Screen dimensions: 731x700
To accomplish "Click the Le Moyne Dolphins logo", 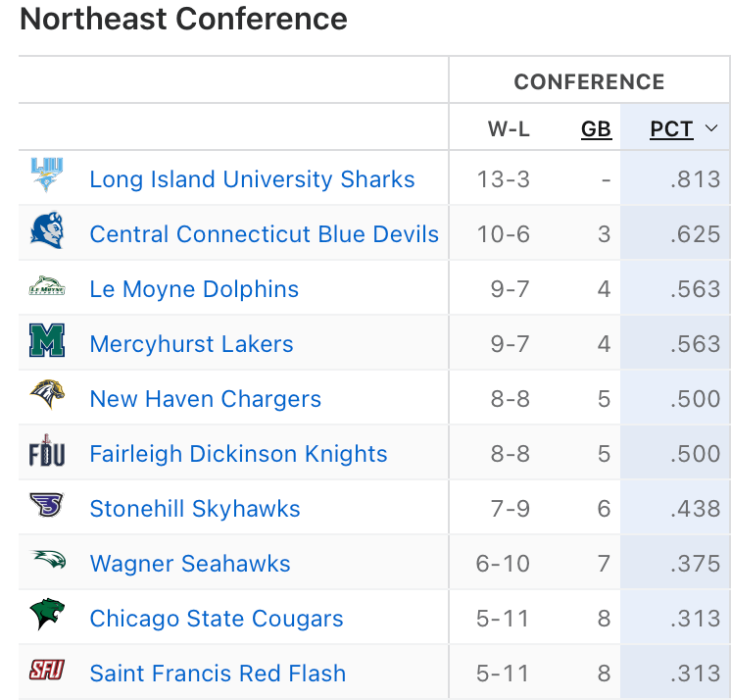I will [x=46, y=287].
